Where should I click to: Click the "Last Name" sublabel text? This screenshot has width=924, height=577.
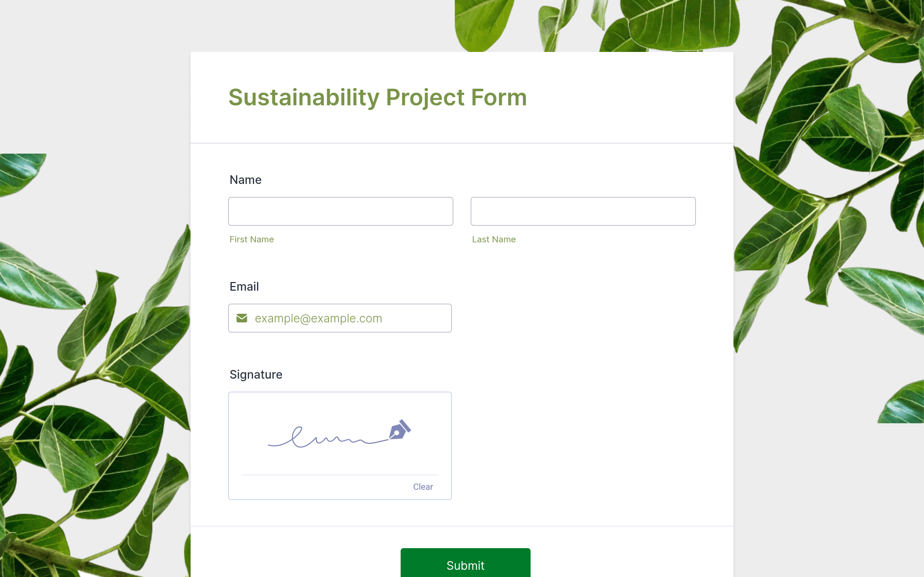(494, 239)
